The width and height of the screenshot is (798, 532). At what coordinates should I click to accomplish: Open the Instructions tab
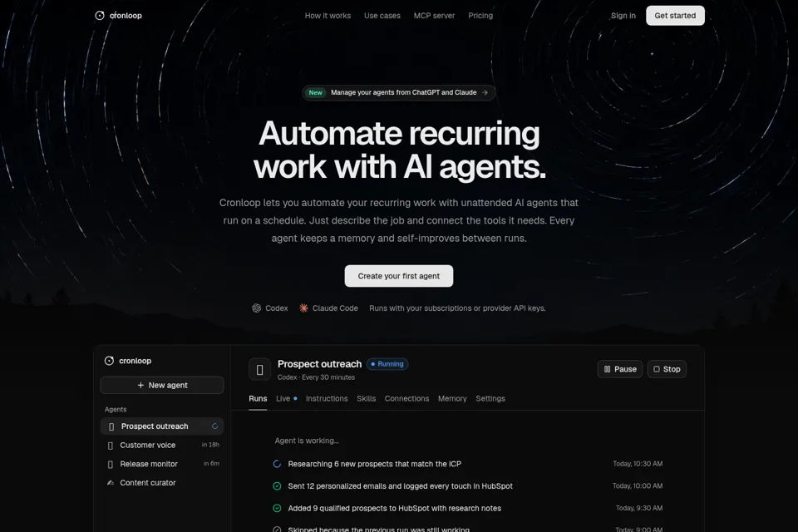click(x=327, y=399)
